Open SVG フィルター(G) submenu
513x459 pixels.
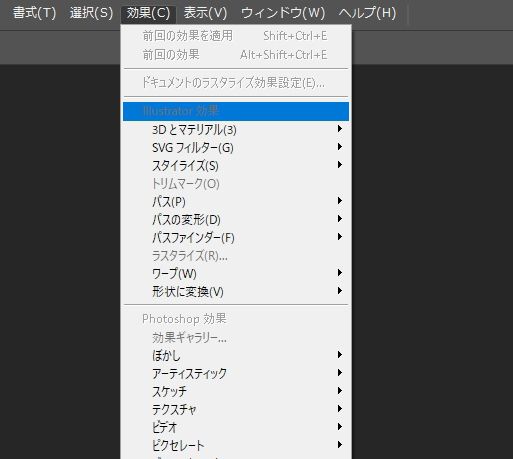pyautogui.click(x=236, y=147)
